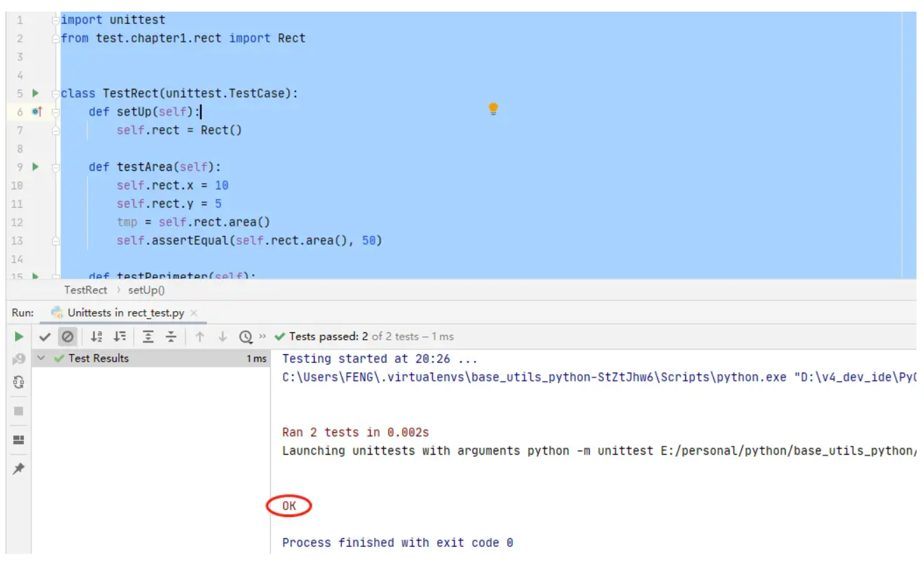Sort test results alphabetically
Screen dimensions: 924x588
coord(96,336)
